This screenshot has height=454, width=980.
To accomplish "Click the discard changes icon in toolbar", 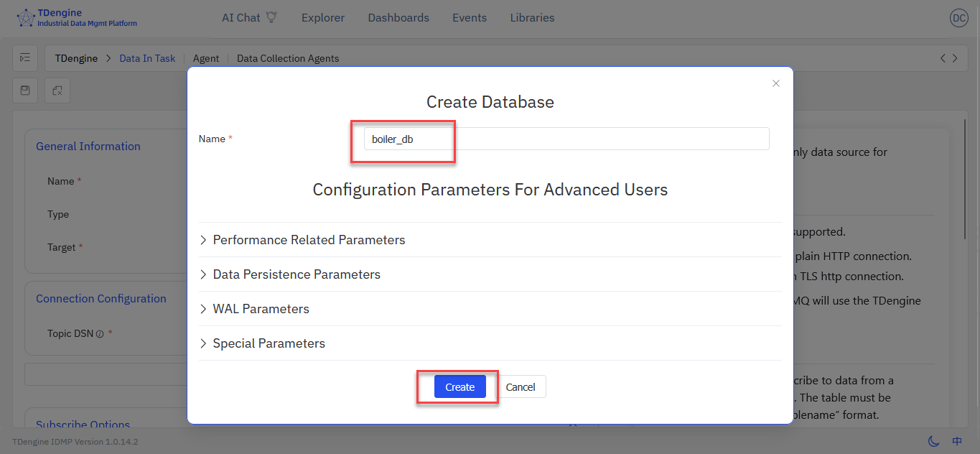I will 57,91.
